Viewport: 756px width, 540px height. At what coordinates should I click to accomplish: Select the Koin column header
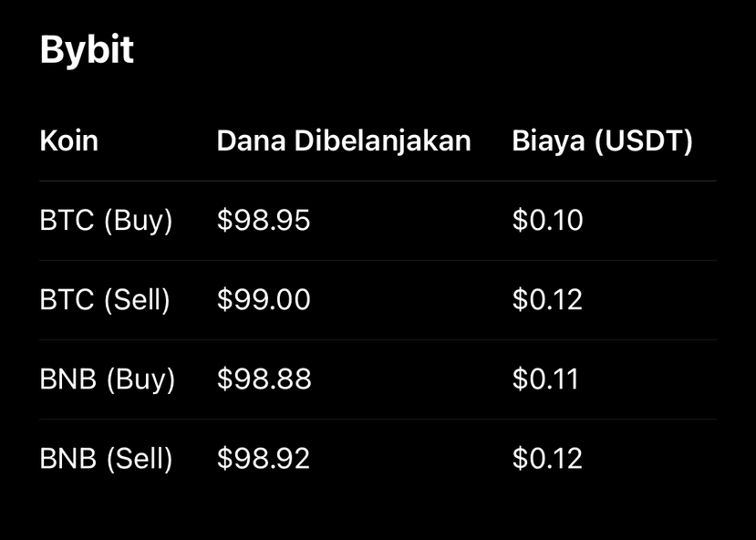pyautogui.click(x=69, y=141)
